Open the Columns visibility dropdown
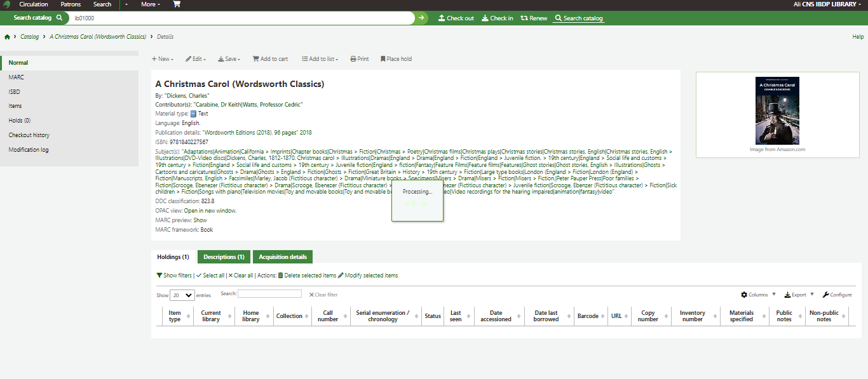 coord(758,295)
